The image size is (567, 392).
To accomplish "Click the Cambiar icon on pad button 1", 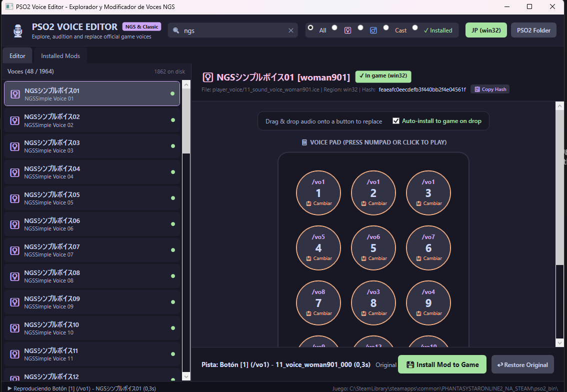I will click(308, 203).
